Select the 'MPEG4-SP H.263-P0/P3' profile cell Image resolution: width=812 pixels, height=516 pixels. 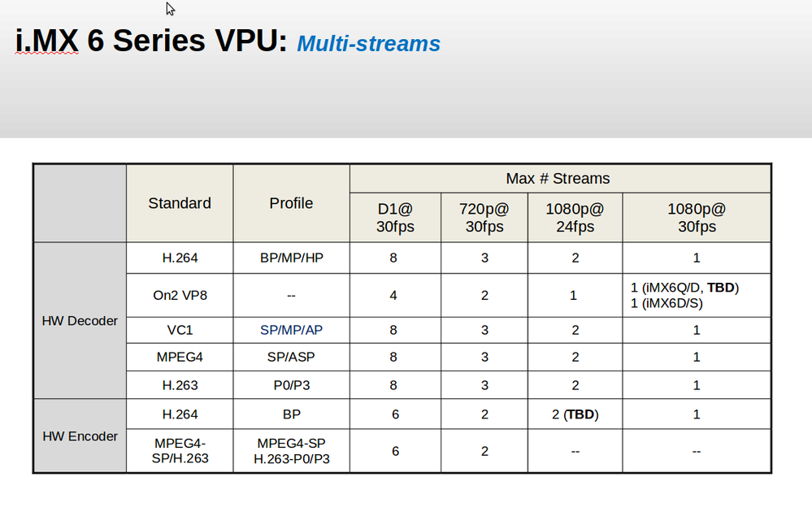291,451
